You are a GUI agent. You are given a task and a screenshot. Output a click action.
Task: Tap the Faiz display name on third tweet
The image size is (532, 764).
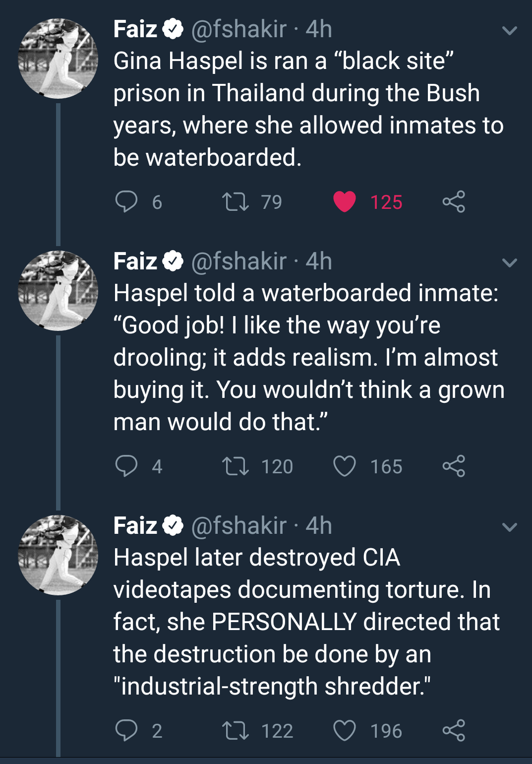tap(135, 526)
